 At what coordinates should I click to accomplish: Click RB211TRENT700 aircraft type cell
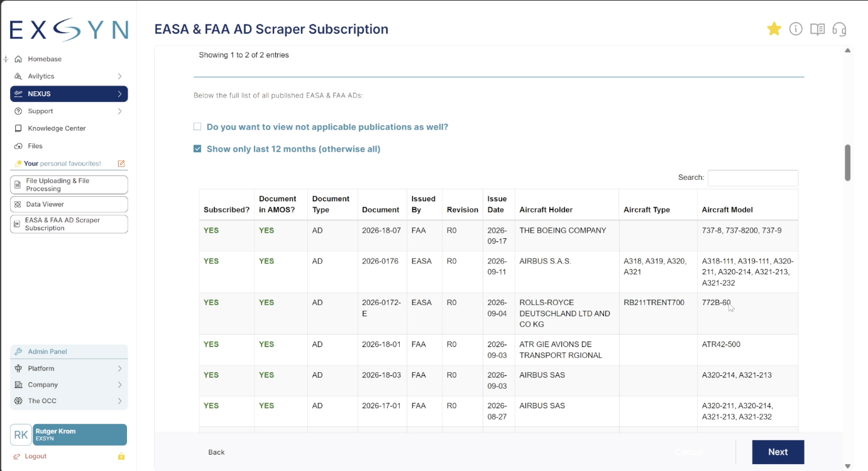(658, 313)
